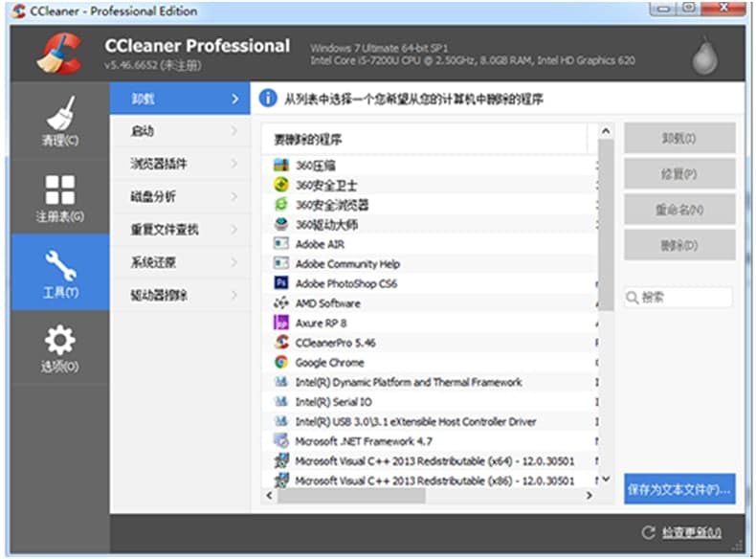Select the Visual C++ 2013 (x86) icon

(x=281, y=481)
